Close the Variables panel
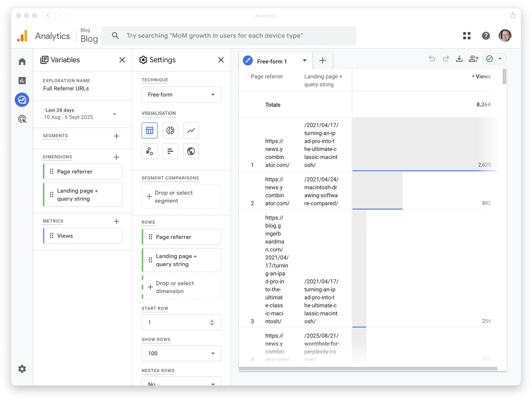This screenshot has height=400, width=532. click(122, 60)
